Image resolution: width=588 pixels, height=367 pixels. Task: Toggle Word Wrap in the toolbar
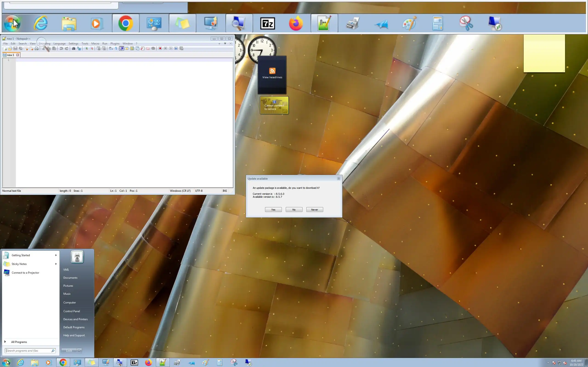click(111, 49)
